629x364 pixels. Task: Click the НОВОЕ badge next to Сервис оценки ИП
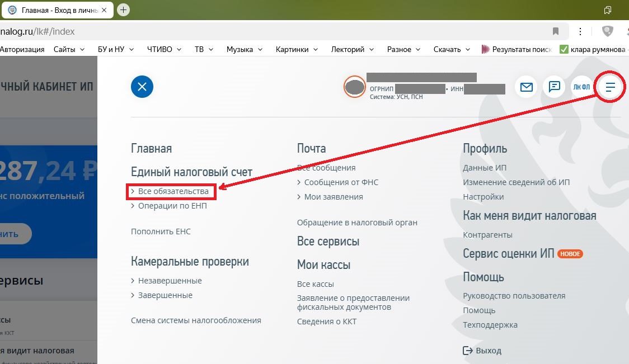click(x=570, y=254)
